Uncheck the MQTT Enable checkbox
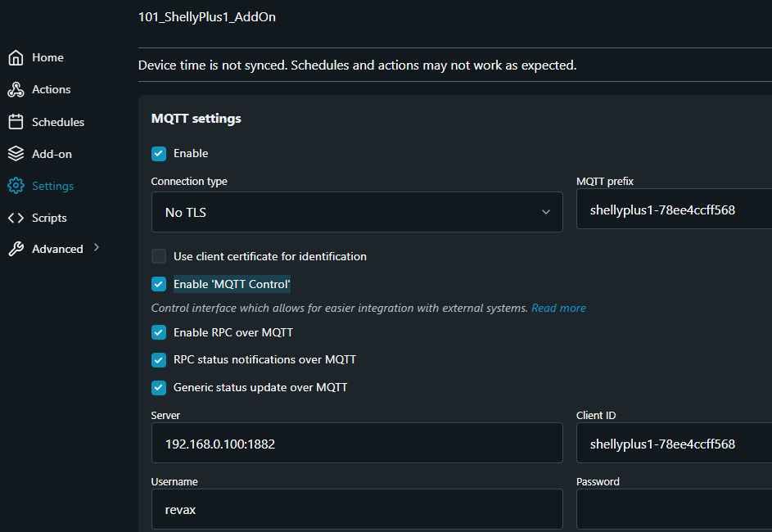The height and width of the screenshot is (532, 772). click(x=159, y=154)
